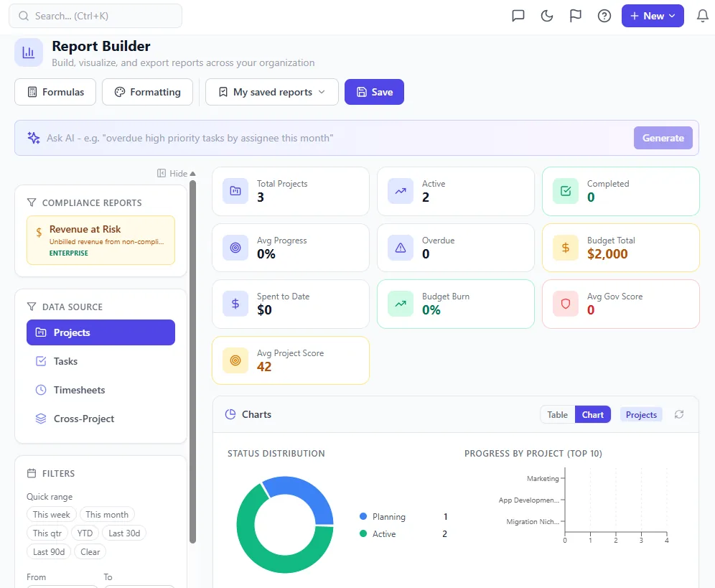Open the Formatting button
Image resolution: width=715 pixels, height=588 pixels.
point(147,92)
